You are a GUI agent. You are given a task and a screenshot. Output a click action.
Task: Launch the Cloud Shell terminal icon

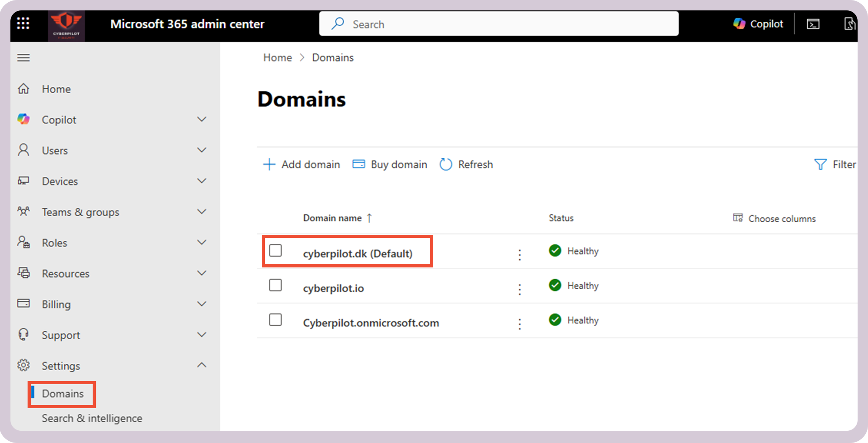pos(813,24)
